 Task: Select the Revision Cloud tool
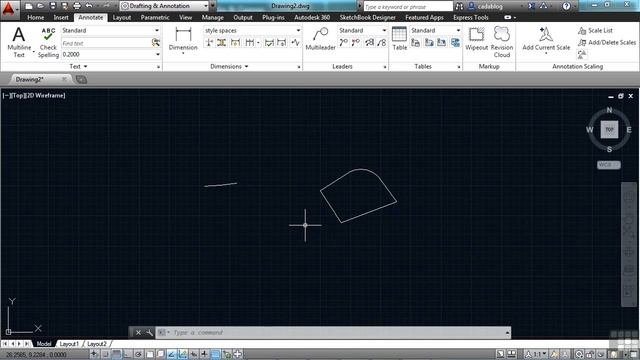(x=502, y=42)
